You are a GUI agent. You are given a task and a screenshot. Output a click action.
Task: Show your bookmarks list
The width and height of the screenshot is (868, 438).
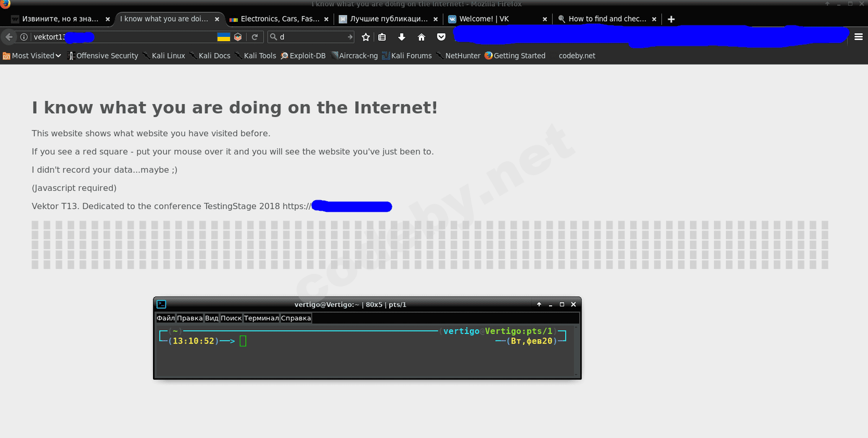click(382, 37)
